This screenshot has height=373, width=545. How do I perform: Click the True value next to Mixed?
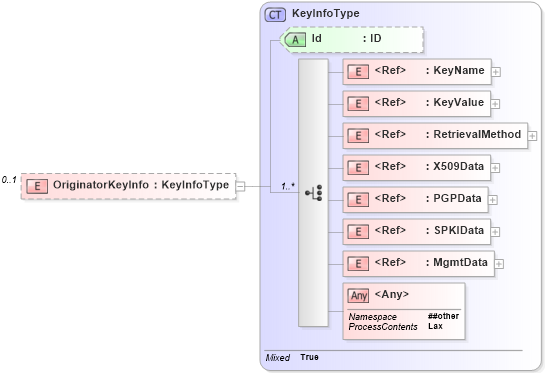point(309,357)
